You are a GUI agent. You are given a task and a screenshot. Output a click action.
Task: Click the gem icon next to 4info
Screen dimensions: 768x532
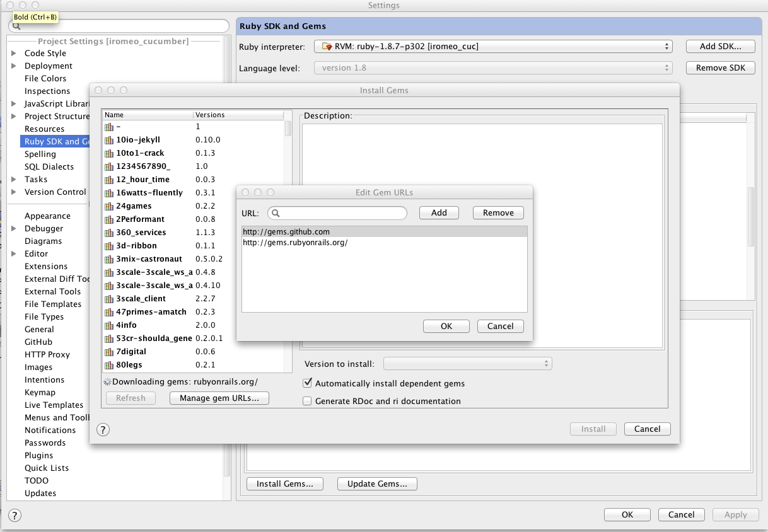[109, 325]
